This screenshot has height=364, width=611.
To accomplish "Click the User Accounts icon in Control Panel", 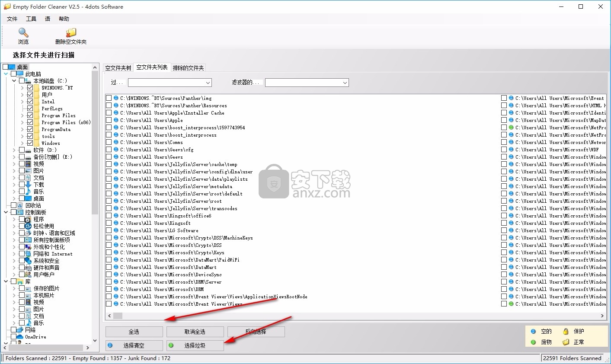I will tap(29, 275).
